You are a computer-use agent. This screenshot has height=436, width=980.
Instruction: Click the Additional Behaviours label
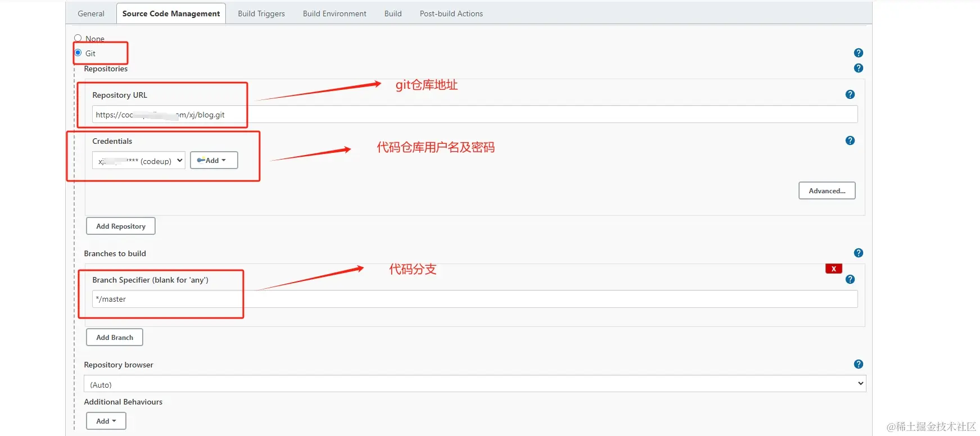[x=123, y=402]
